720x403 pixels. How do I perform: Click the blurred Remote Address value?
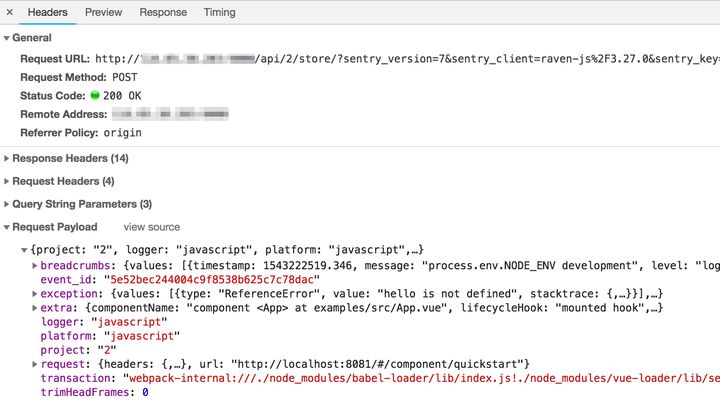coord(170,114)
